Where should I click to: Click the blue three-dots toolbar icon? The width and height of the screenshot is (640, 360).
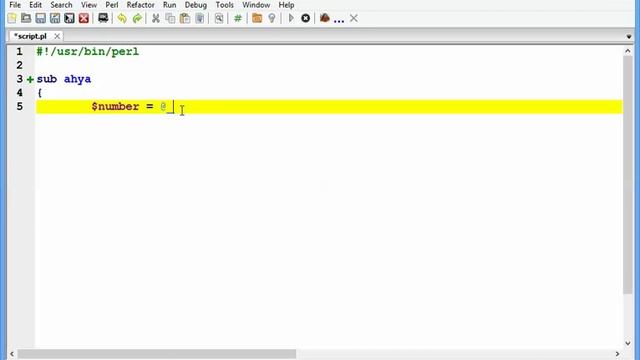339,20
